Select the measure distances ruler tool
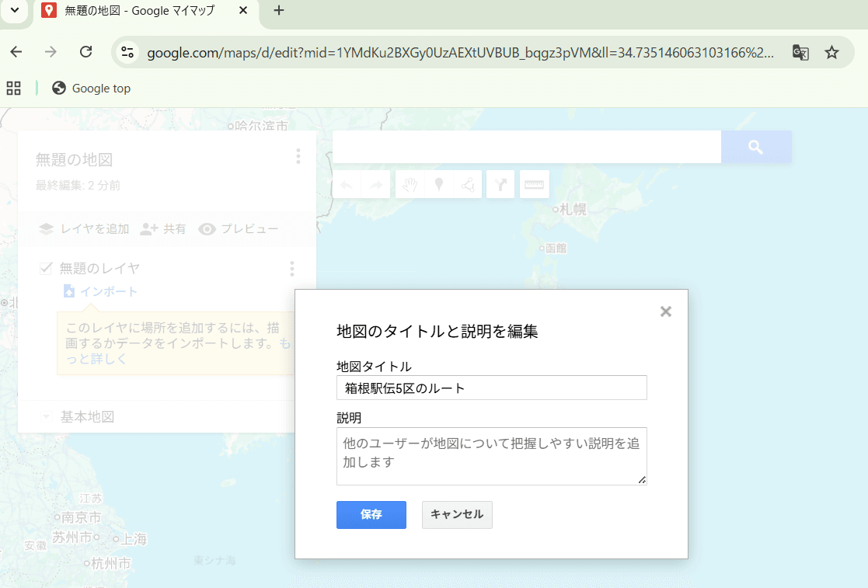Screen dimensions: 868x588 click(535, 185)
